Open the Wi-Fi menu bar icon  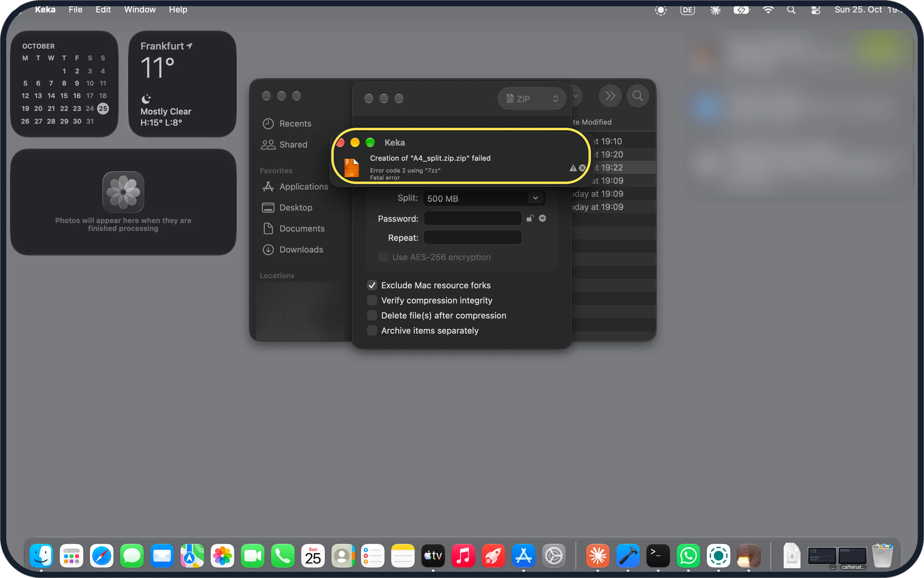click(768, 10)
